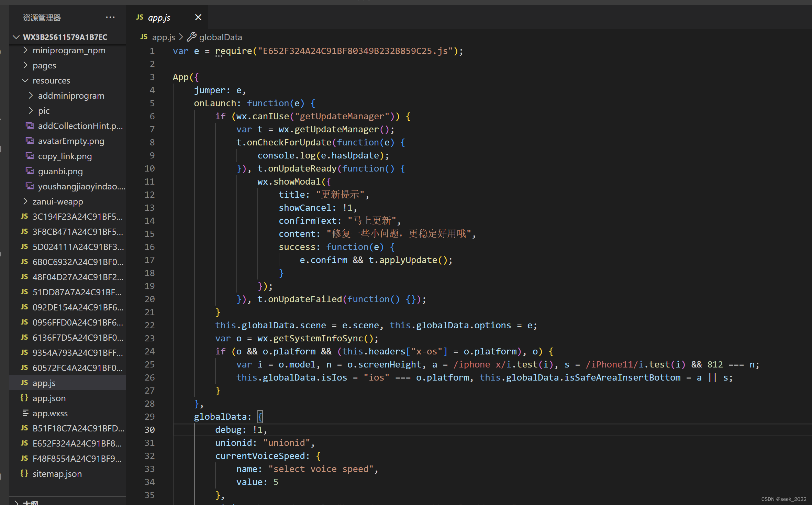Click the app.js breadcrumb segment
Image resolution: width=812 pixels, height=505 pixels.
click(164, 37)
